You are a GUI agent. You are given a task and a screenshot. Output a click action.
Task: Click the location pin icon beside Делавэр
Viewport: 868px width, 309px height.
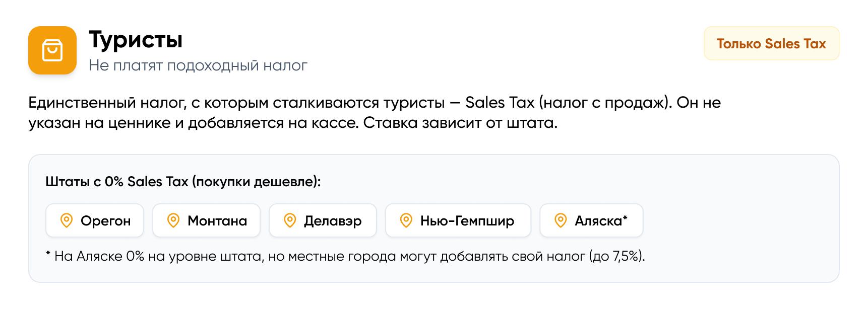290,220
